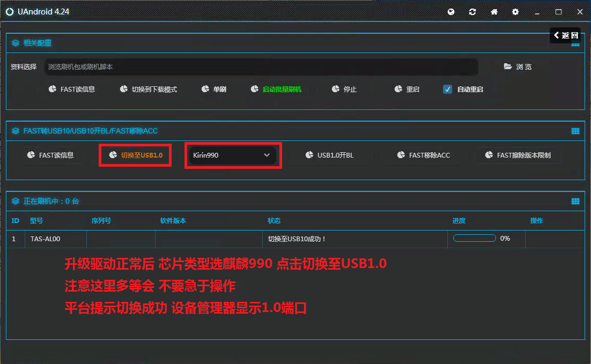Screen dimensions: 591x364
Task: Click the 返回 back button
Action: (565, 35)
